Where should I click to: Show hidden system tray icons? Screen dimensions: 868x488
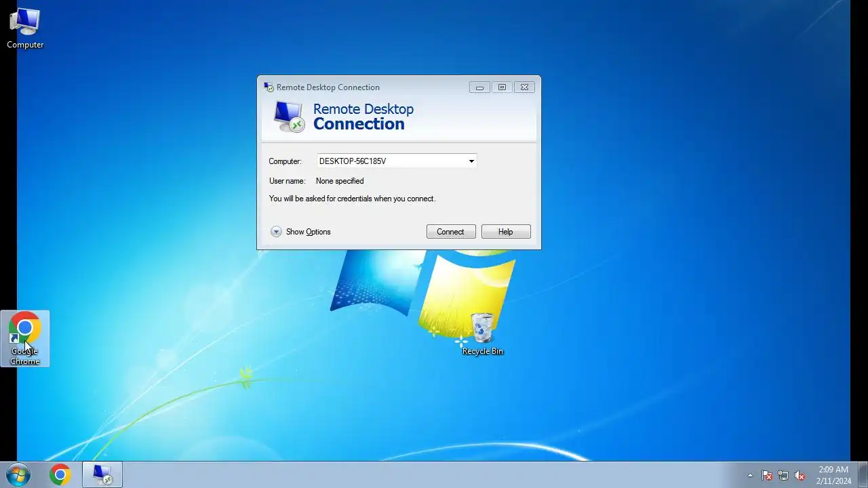click(750, 476)
